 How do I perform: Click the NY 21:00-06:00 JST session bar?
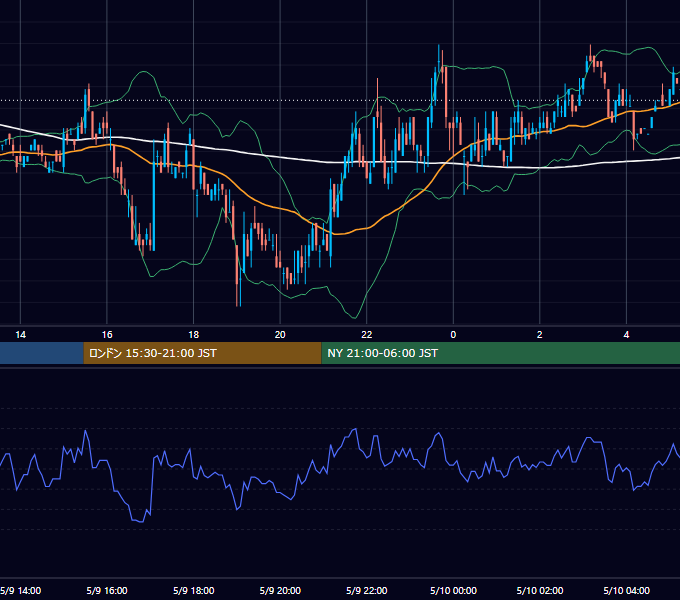click(x=500, y=353)
